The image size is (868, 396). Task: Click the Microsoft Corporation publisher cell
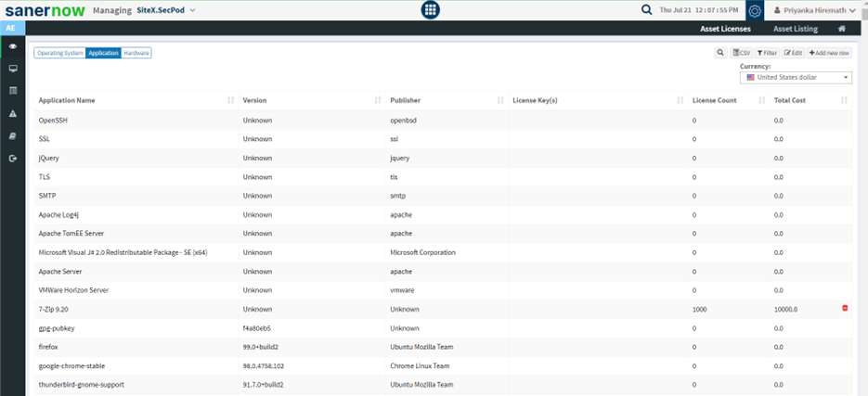point(423,252)
